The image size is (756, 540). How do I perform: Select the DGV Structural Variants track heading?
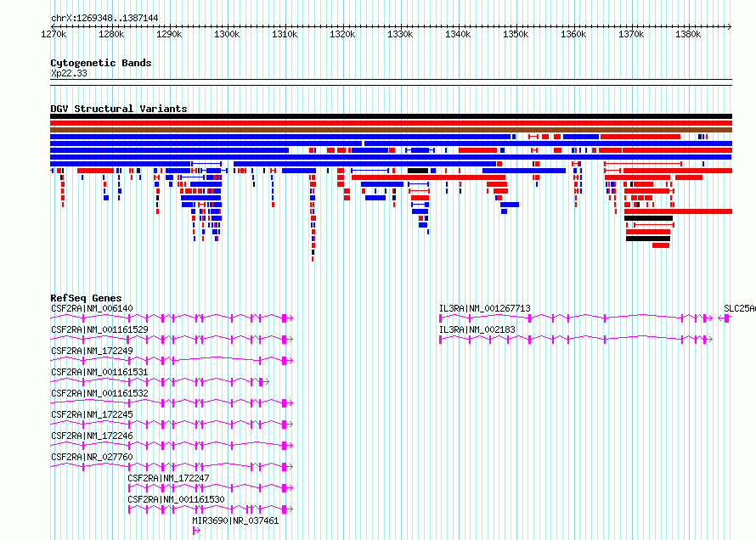point(119,109)
